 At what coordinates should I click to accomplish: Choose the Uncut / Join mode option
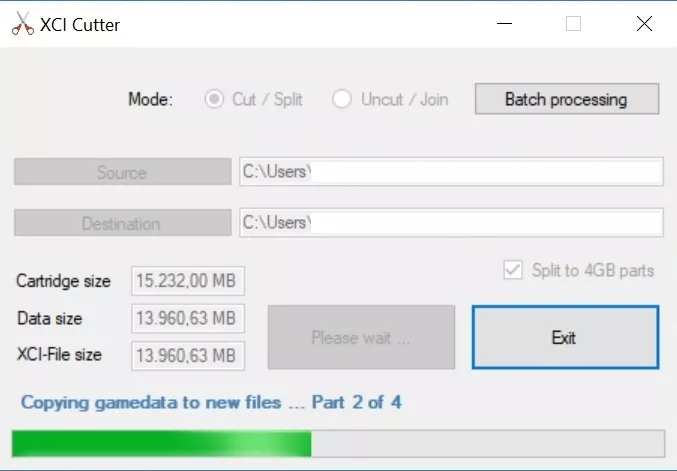point(343,99)
